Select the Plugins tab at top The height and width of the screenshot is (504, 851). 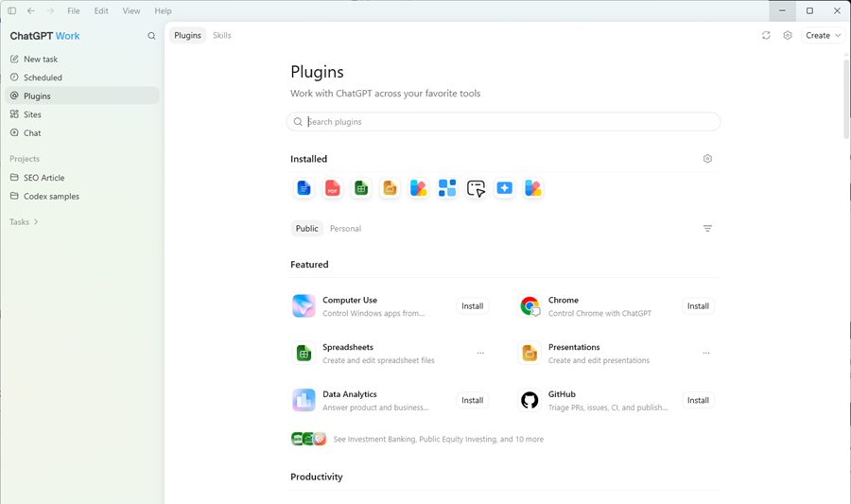pyautogui.click(x=188, y=35)
